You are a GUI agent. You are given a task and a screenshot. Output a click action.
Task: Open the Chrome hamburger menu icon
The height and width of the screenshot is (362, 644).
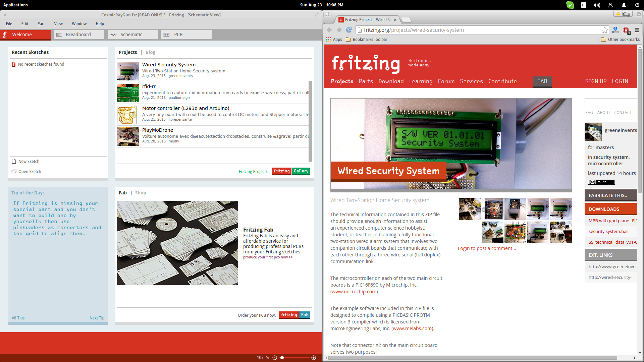click(637, 30)
